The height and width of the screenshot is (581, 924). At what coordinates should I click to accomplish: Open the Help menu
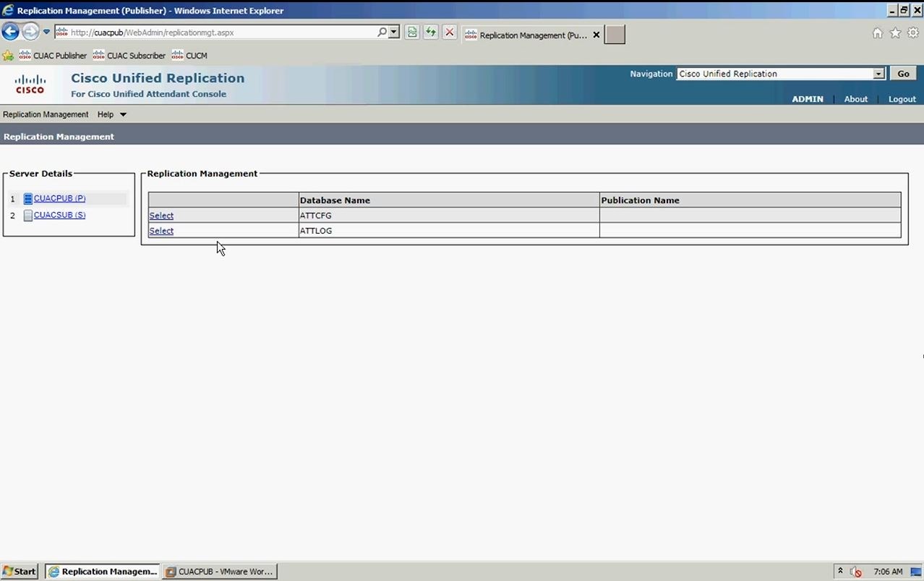(x=106, y=114)
